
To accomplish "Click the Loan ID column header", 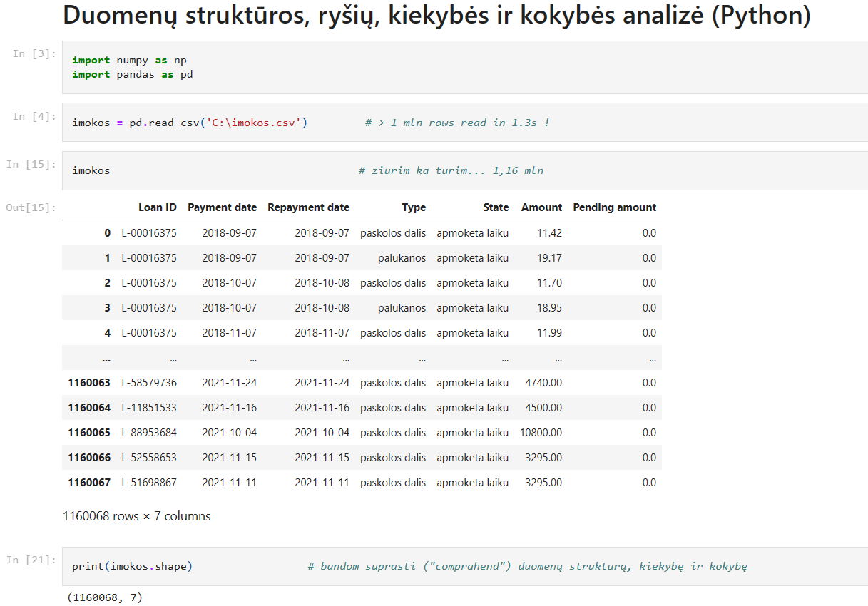I will [158, 207].
